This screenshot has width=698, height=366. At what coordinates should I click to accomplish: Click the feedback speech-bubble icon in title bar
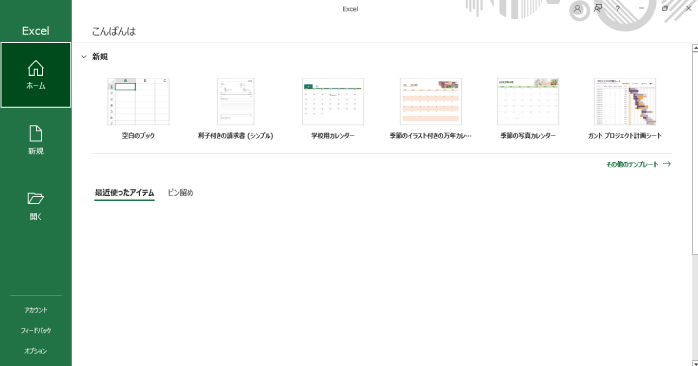pyautogui.click(x=598, y=8)
